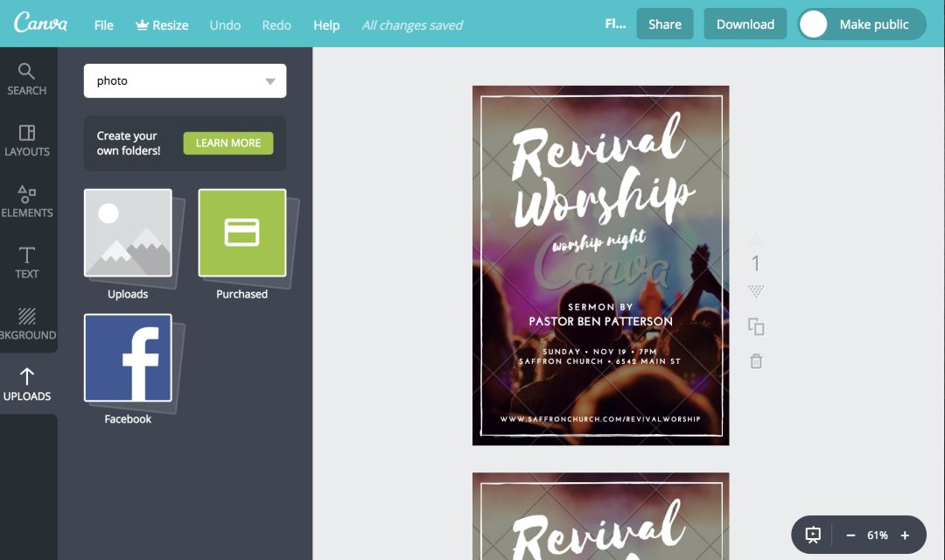Open the Elements panel
The width and height of the screenshot is (945, 560).
tap(26, 201)
